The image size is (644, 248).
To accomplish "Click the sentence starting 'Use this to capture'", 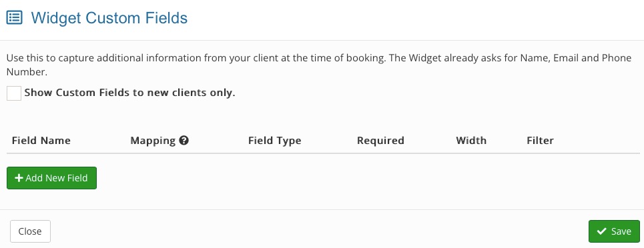I will tap(196, 58).
